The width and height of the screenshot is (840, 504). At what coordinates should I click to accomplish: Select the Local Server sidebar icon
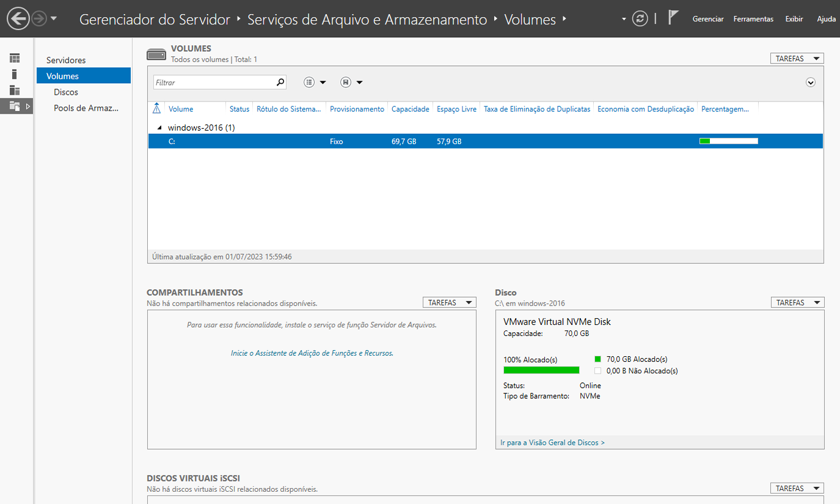tap(15, 74)
